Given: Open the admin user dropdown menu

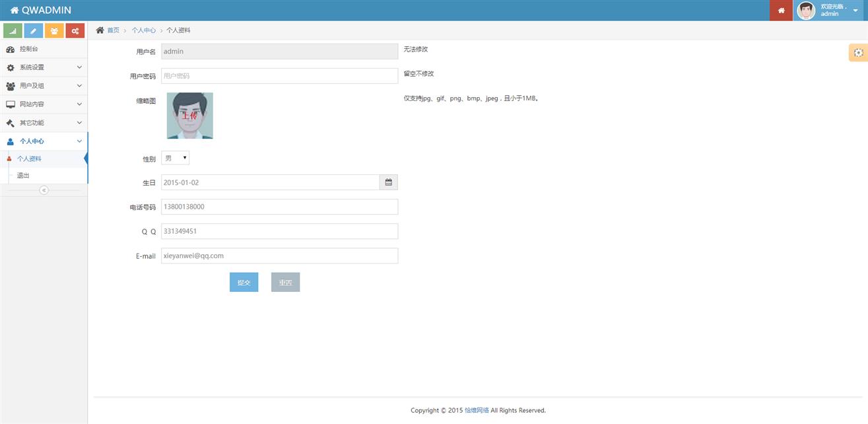Looking at the screenshot, I should (x=830, y=11).
